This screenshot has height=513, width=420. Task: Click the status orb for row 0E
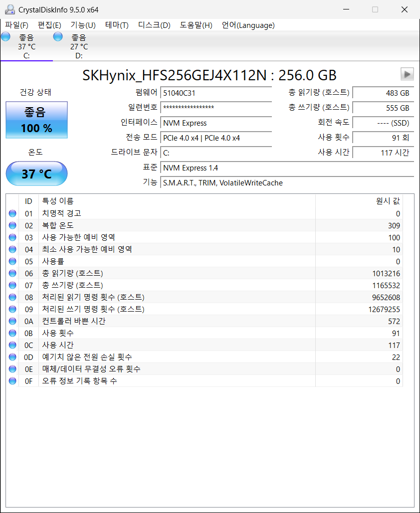point(12,369)
